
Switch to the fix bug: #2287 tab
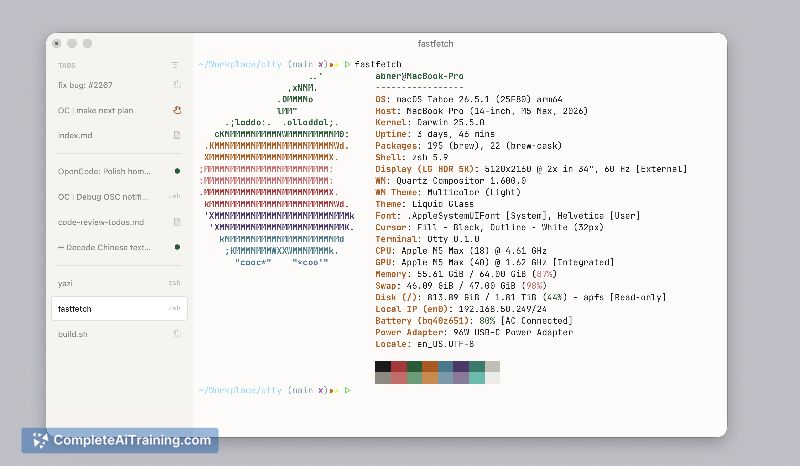[119, 85]
